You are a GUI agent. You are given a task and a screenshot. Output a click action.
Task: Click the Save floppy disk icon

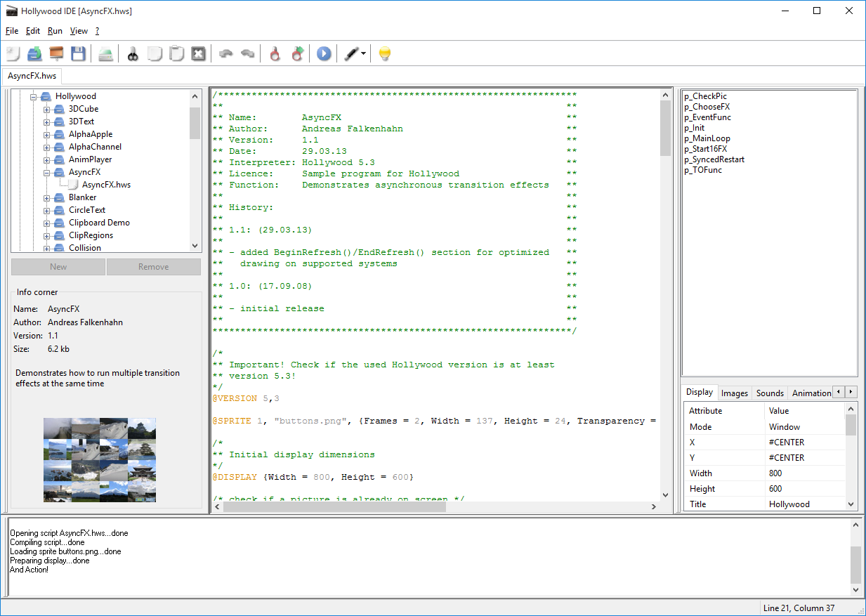[x=78, y=53]
